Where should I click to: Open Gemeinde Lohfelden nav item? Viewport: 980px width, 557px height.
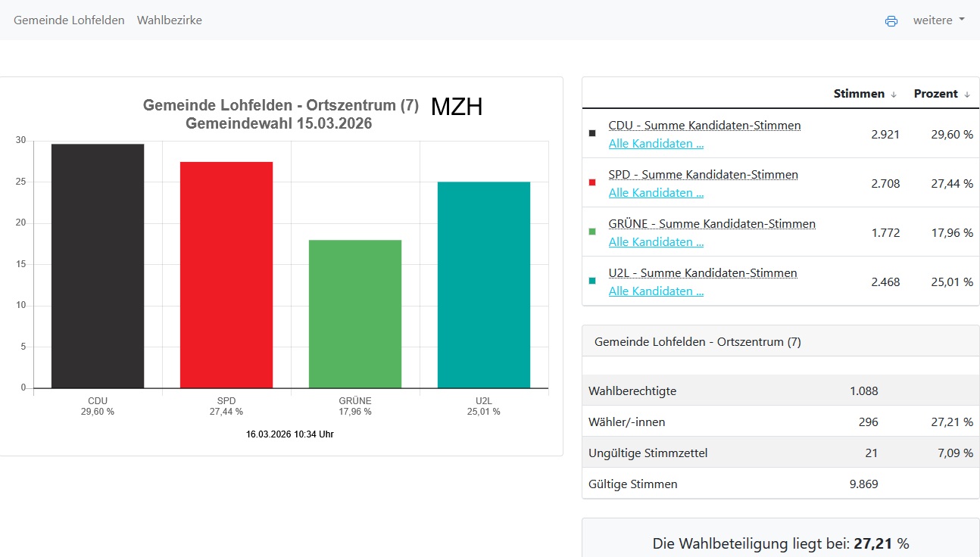[x=69, y=20]
